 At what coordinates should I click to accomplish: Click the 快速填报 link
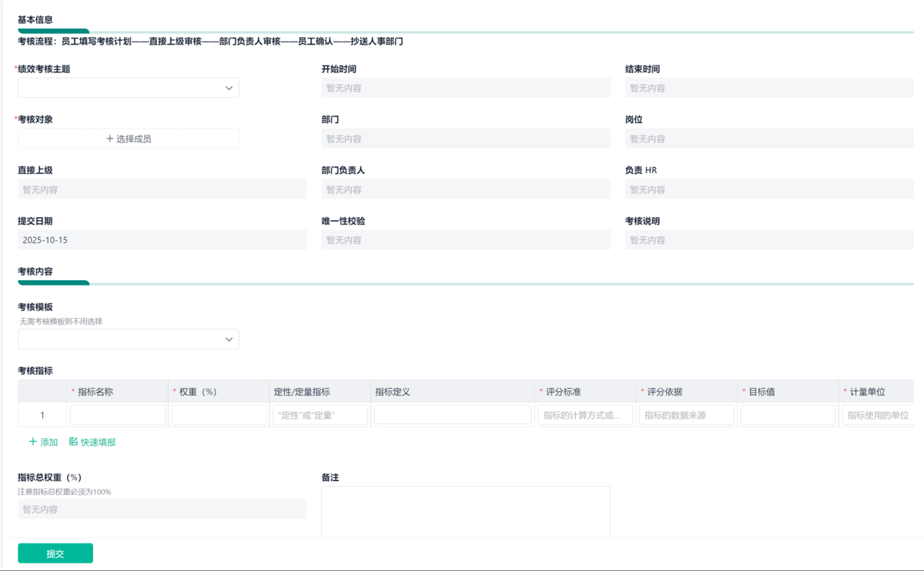pos(92,442)
